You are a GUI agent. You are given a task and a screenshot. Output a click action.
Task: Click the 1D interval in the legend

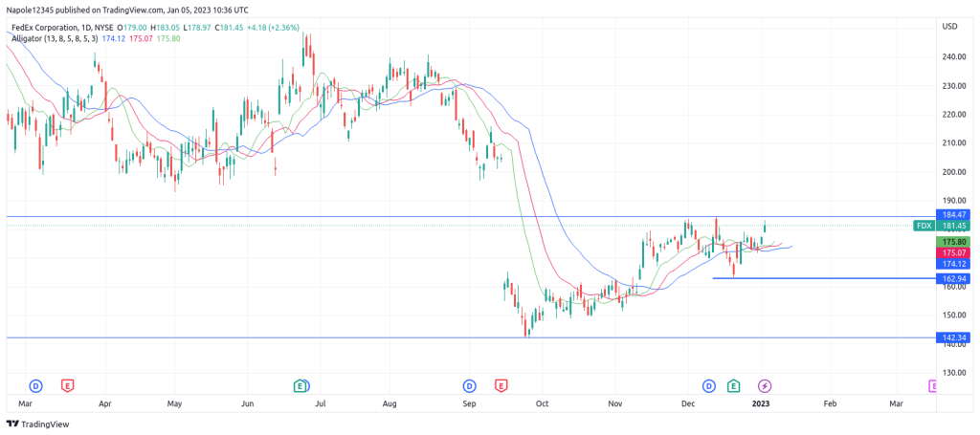pos(87,28)
